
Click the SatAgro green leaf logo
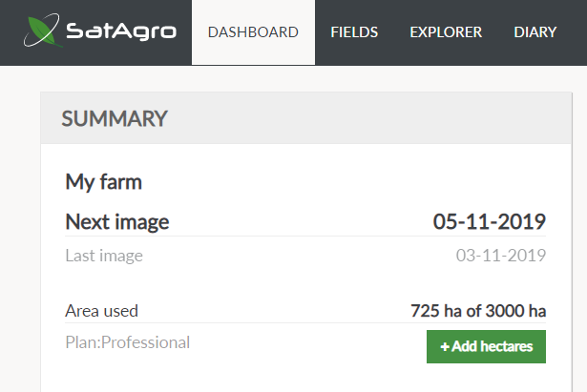pyautogui.click(x=42, y=31)
